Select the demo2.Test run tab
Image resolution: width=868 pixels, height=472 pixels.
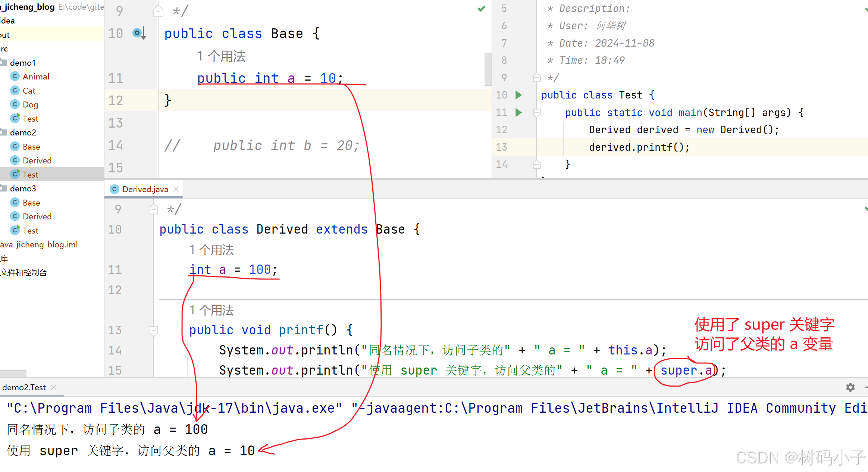[x=24, y=387]
